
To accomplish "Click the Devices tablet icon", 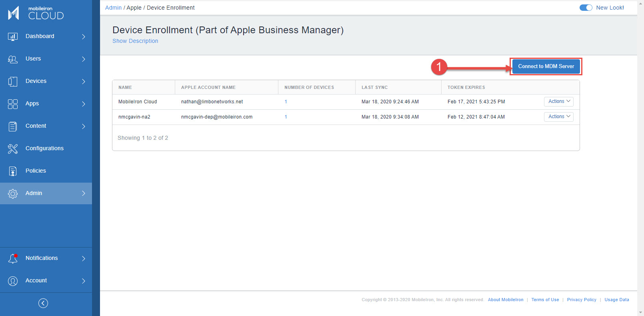I will (x=13, y=82).
